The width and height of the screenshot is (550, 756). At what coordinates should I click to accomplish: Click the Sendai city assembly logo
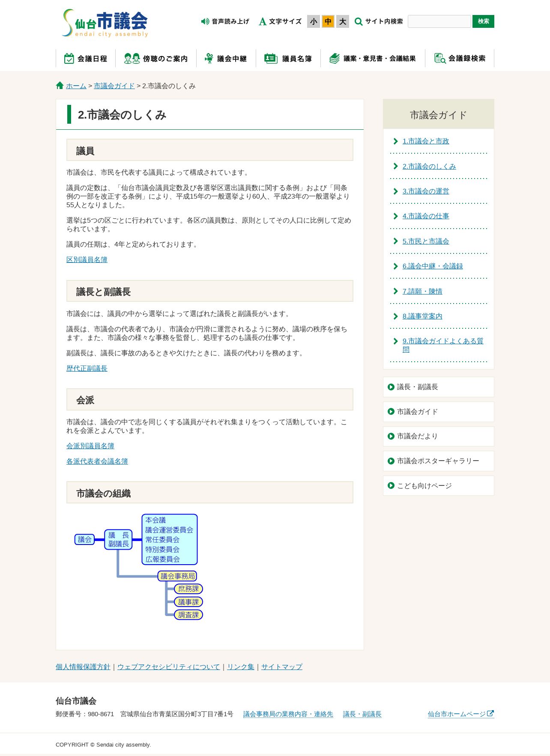tap(105, 23)
